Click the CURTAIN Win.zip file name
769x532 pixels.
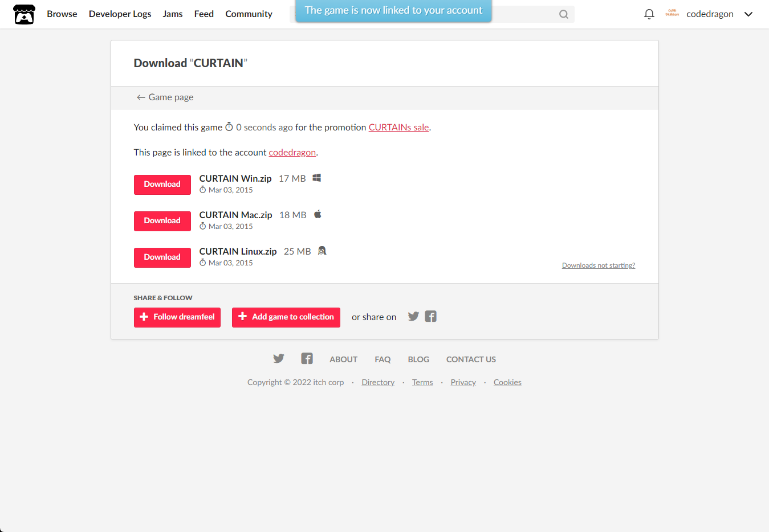(235, 179)
